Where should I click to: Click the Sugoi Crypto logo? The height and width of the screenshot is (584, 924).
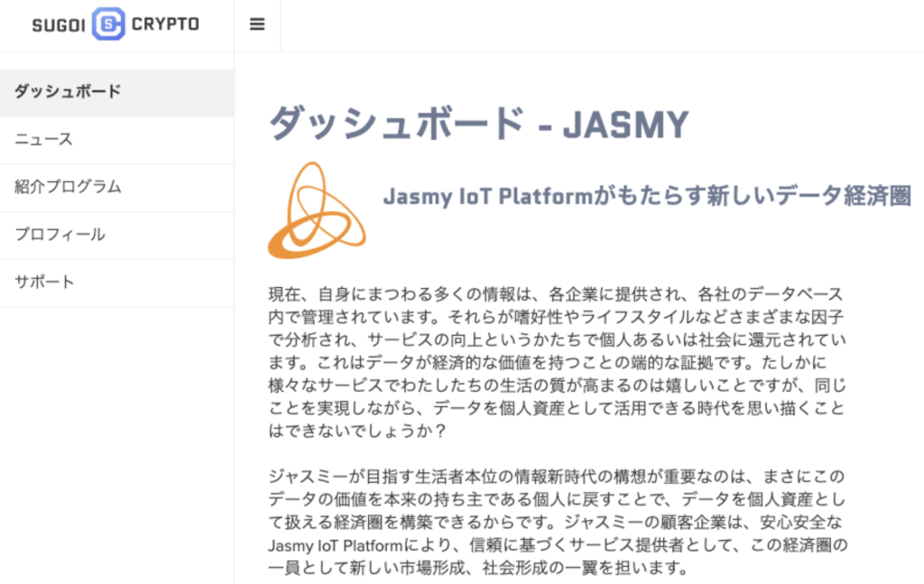tap(115, 24)
